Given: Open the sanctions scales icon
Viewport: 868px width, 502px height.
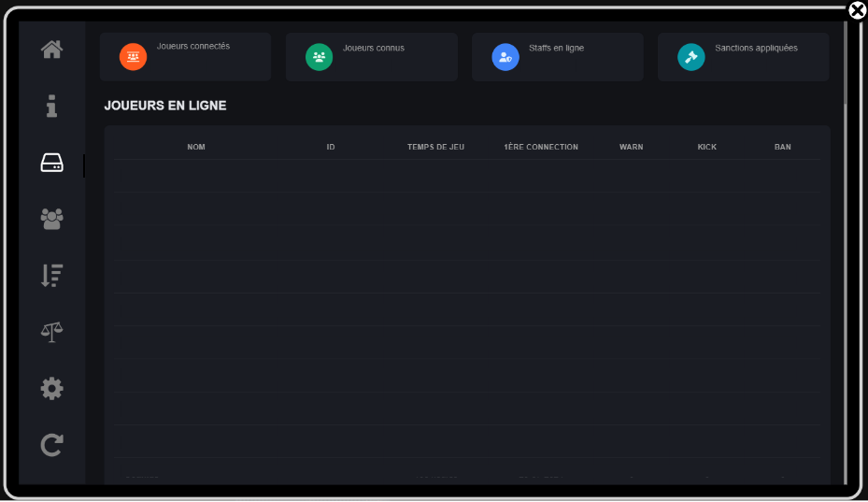Looking at the screenshot, I should (x=51, y=331).
